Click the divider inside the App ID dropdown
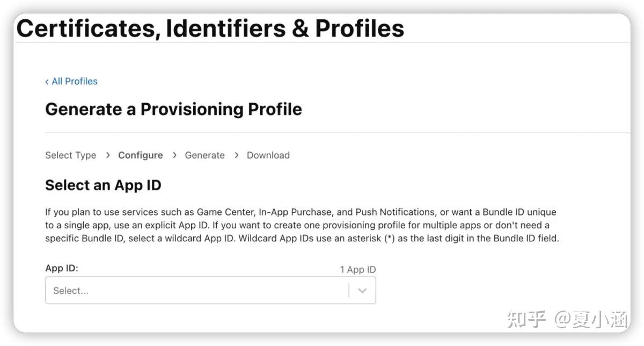 point(349,291)
